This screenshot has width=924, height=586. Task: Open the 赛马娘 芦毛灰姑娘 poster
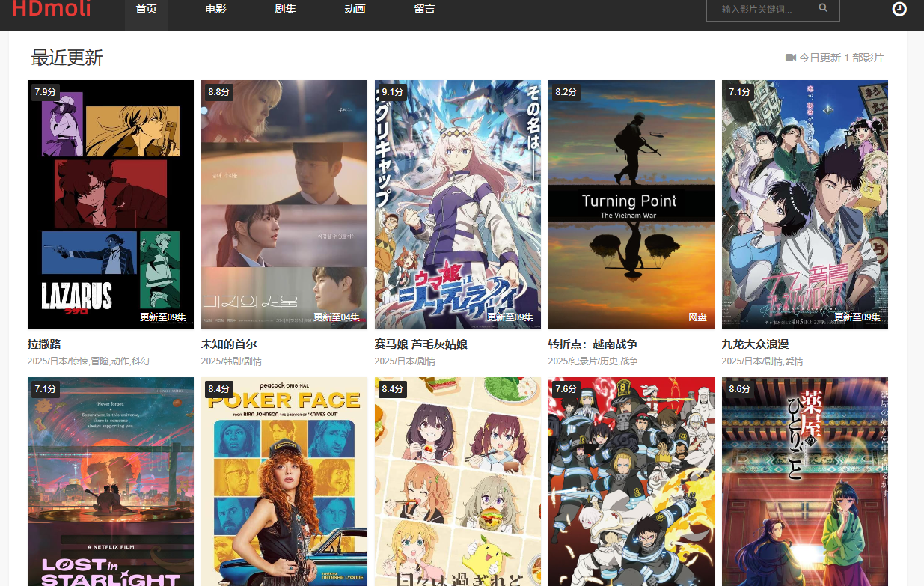tap(458, 204)
